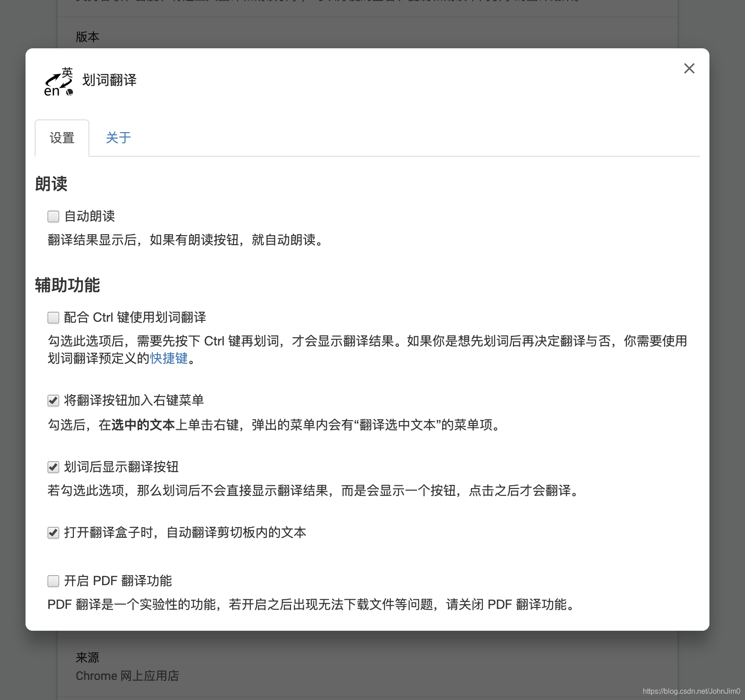Image resolution: width=745 pixels, height=700 pixels.
Task: Click the PDF 翻译是一个实验性的功能 description
Action: (312, 604)
